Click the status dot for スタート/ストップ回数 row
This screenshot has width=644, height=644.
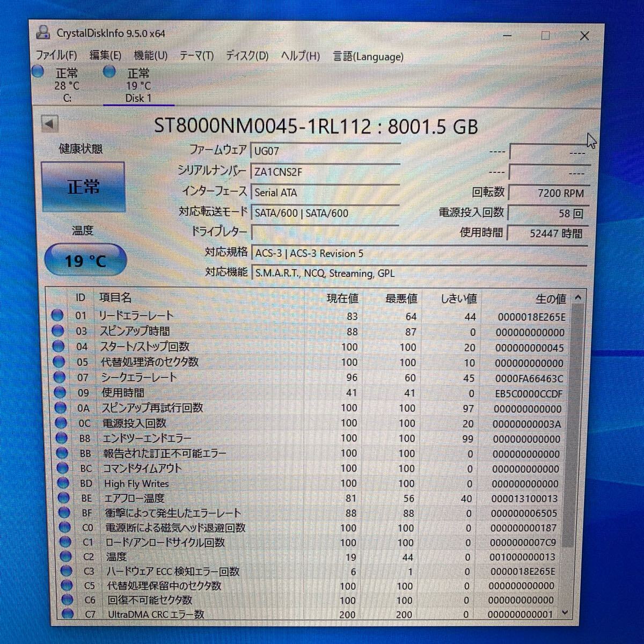pyautogui.click(x=58, y=347)
